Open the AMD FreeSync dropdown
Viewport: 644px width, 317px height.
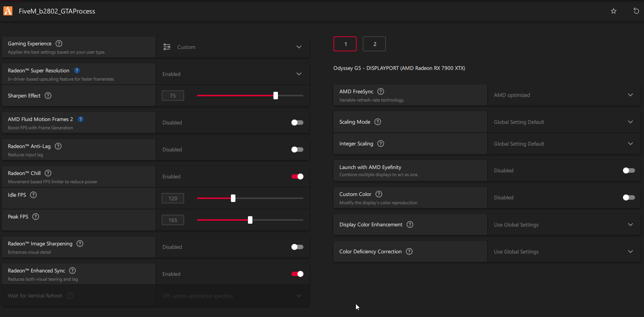(564, 95)
